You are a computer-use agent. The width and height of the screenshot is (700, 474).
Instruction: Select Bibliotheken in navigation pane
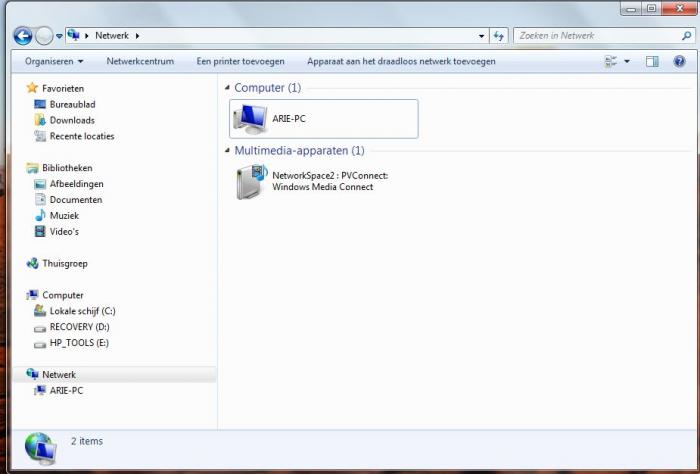67,168
